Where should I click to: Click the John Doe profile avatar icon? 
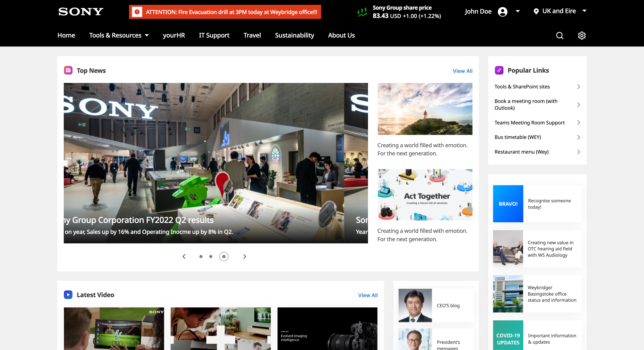502,11
